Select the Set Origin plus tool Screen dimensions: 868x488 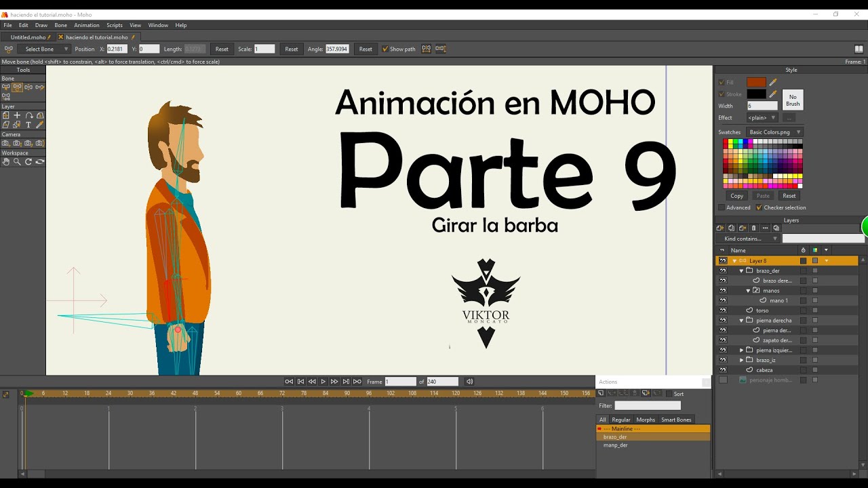[x=17, y=115]
